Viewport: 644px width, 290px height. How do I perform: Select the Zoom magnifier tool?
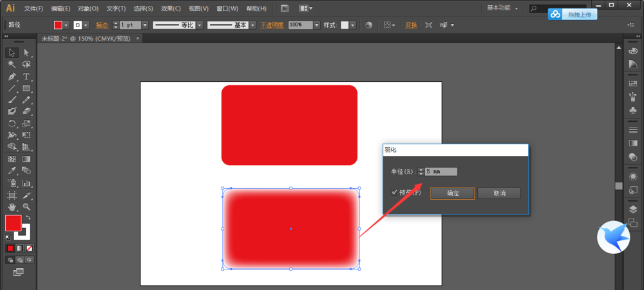(26, 207)
